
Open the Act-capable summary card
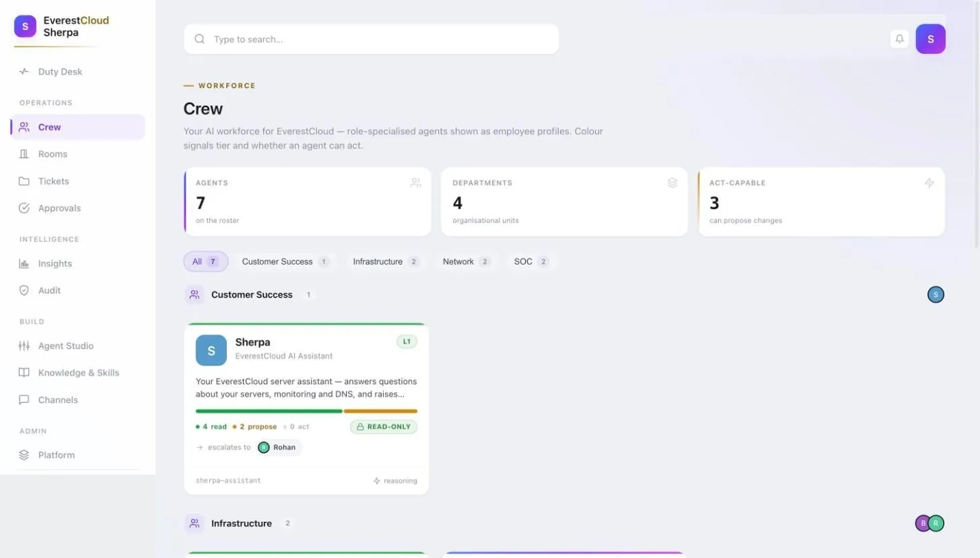821,201
